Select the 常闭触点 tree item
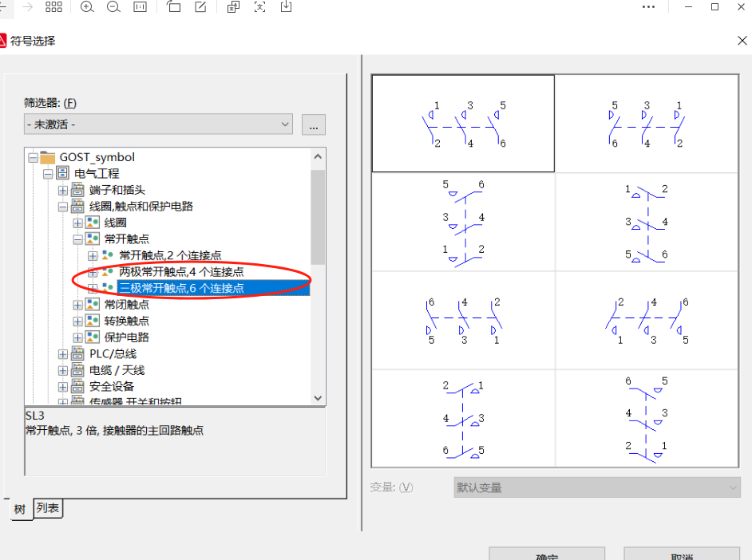The height and width of the screenshot is (560, 752). [x=126, y=305]
